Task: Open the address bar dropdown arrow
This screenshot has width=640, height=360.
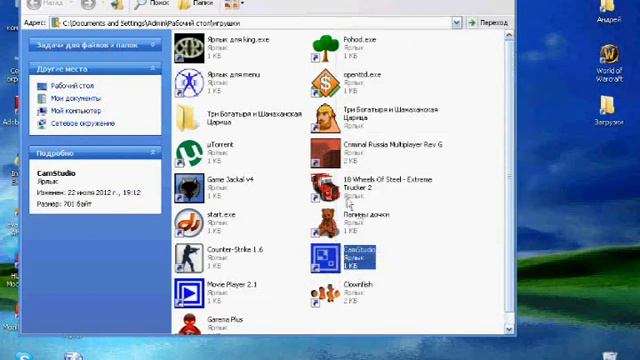Action: point(457,23)
